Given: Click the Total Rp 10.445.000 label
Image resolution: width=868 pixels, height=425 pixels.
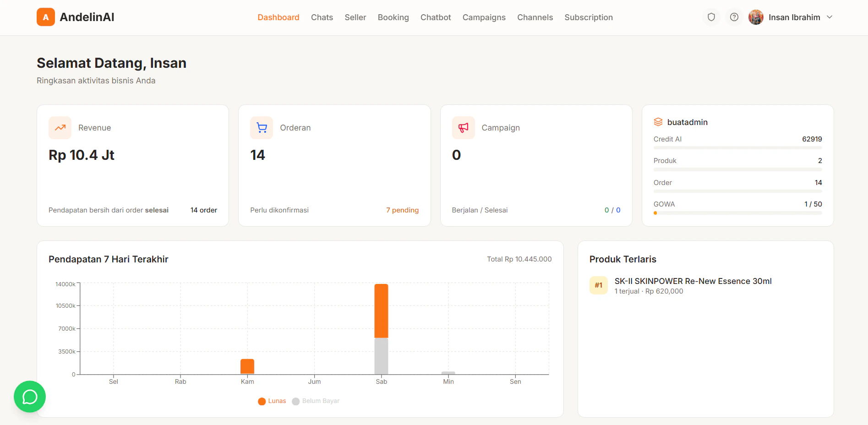Looking at the screenshot, I should click(519, 259).
